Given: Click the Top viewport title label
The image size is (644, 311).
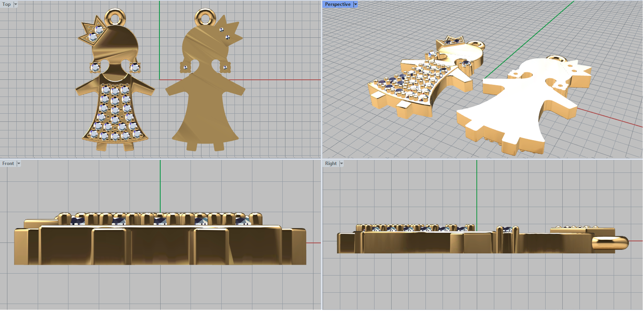Looking at the screenshot, I should pyautogui.click(x=6, y=4).
